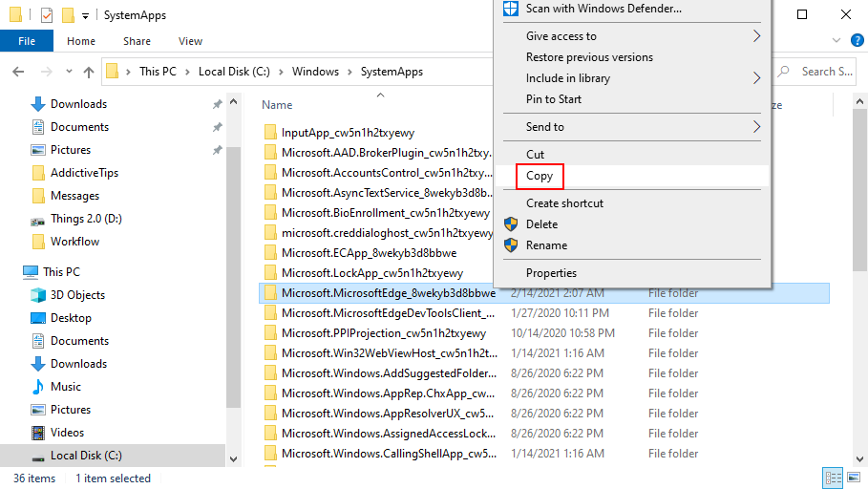Click the Forward navigation arrow
Screen dimensions: 868x489
pos(47,72)
